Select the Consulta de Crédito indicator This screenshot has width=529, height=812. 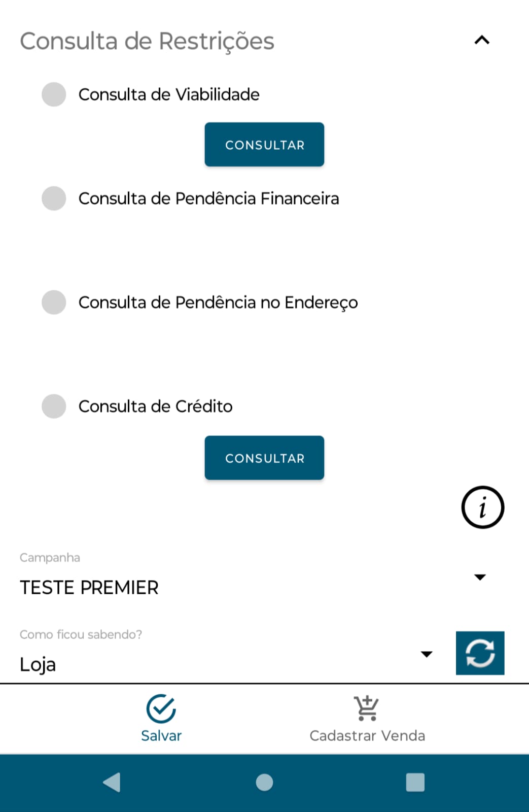pyautogui.click(x=54, y=406)
